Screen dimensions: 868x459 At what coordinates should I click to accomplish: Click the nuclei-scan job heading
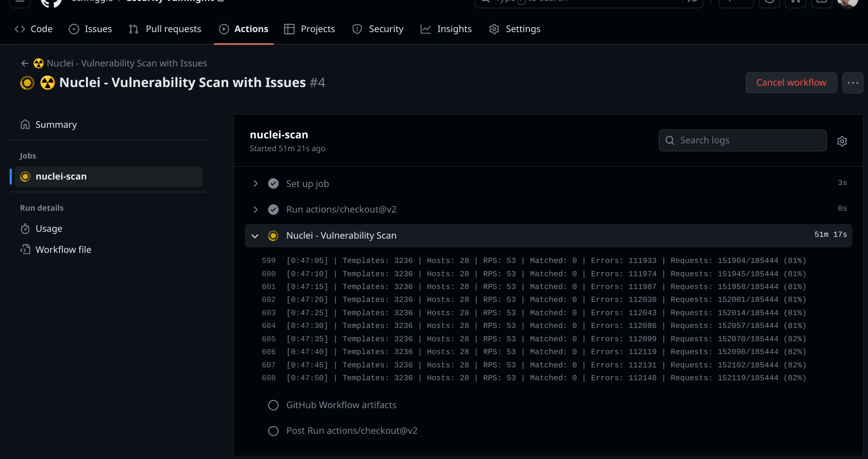point(279,135)
